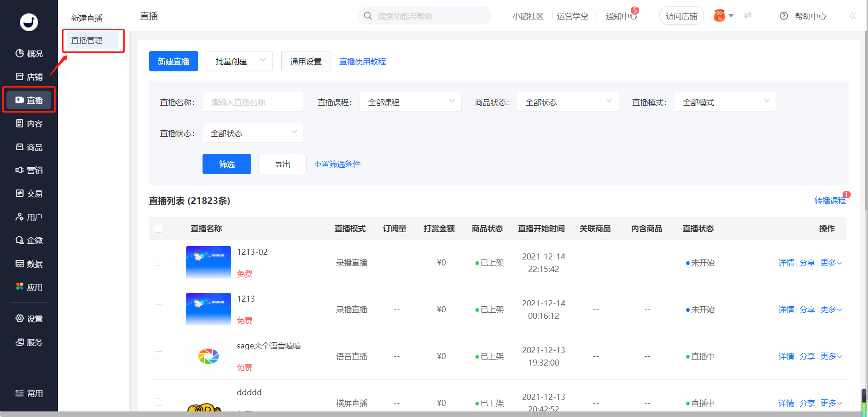Open the 内容 content sidebar item
This screenshot has height=417, width=868.
pos(29,124)
